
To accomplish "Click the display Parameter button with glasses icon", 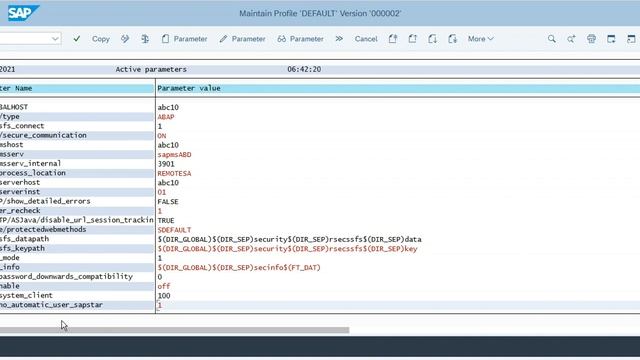I will coord(300,39).
